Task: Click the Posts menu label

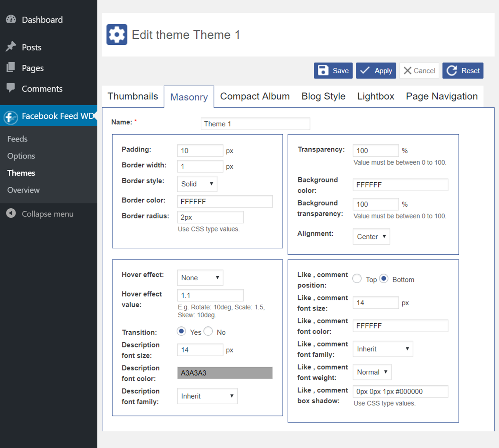Action: click(x=32, y=47)
